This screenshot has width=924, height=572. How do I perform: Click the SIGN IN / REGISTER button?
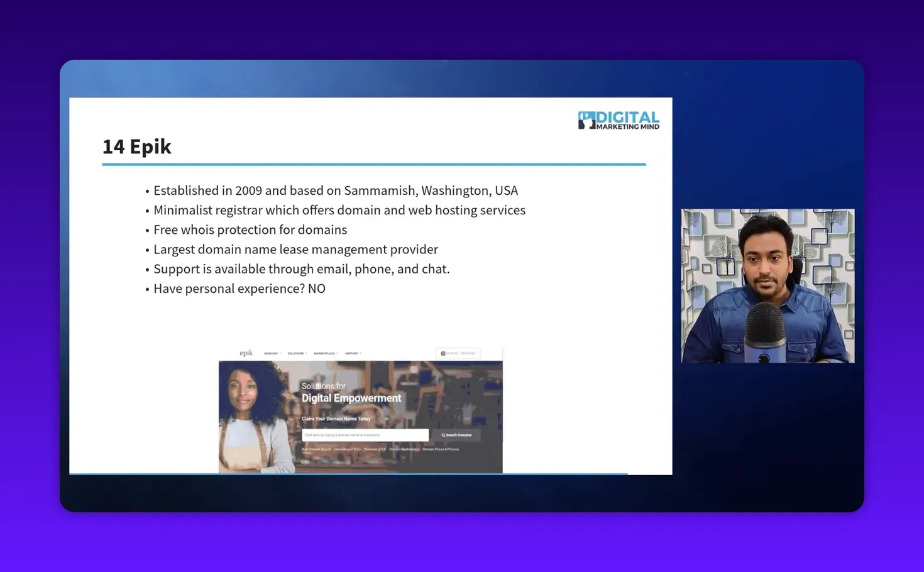coord(458,353)
